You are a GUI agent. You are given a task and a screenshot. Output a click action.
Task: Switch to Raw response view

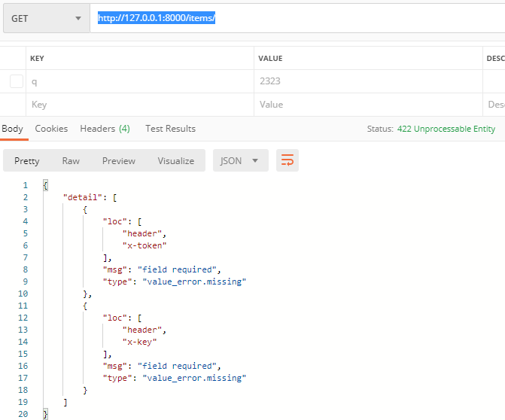(71, 160)
